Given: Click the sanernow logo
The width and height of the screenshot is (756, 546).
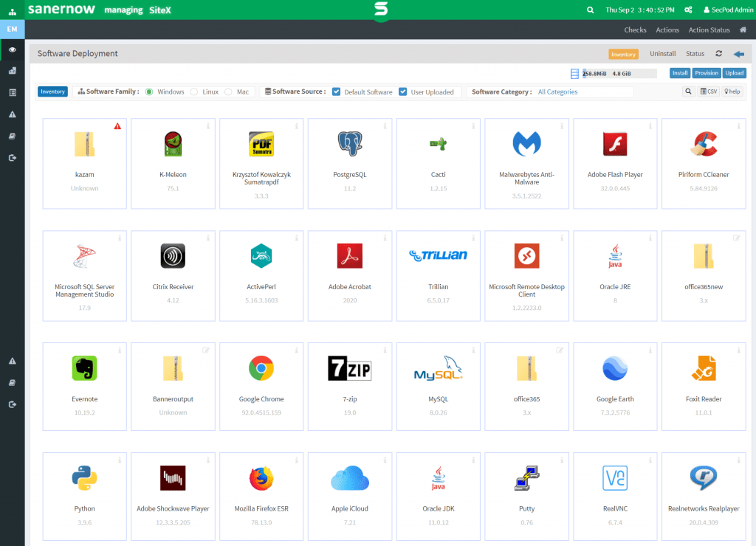Looking at the screenshot, I should point(62,10).
